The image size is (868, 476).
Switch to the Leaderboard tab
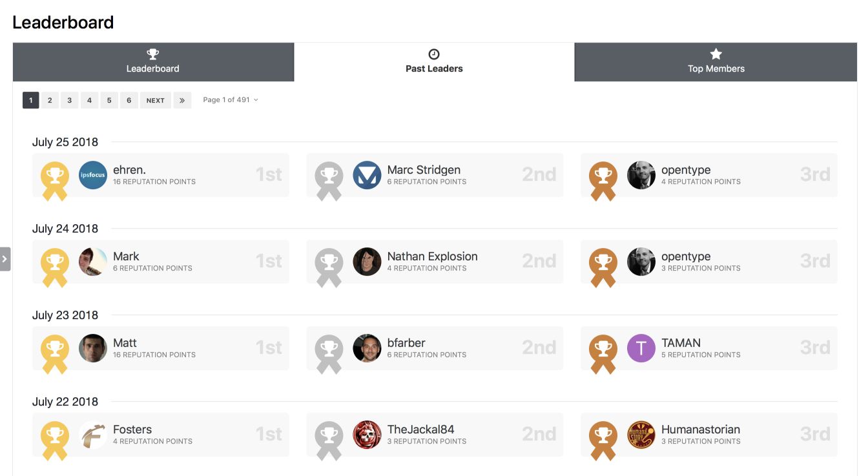pos(153,62)
